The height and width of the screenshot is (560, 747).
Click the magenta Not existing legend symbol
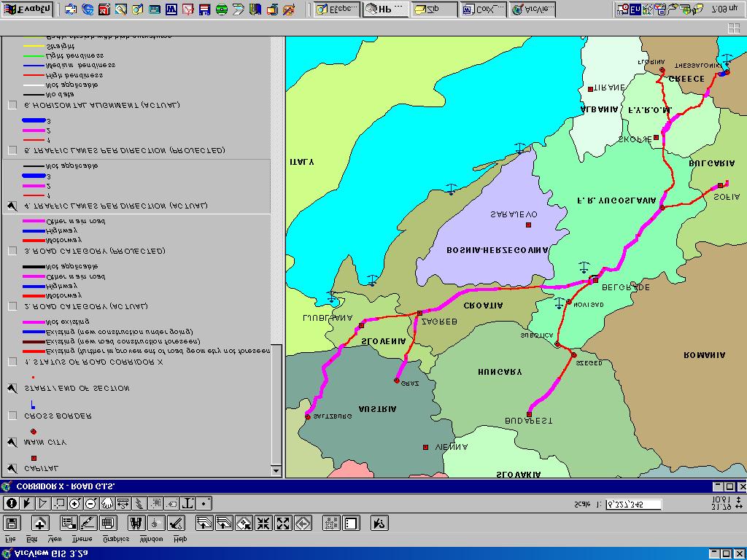pyautogui.click(x=34, y=322)
